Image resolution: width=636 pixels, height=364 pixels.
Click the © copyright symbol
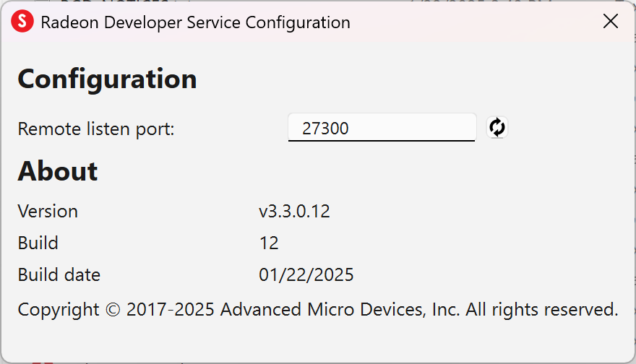[x=113, y=310]
